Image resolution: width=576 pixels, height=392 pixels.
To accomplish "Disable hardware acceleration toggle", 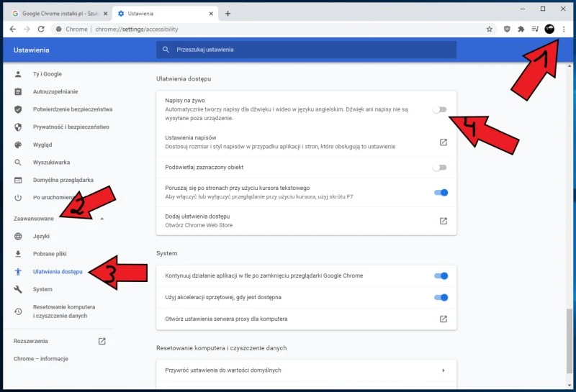I will pyautogui.click(x=441, y=297).
